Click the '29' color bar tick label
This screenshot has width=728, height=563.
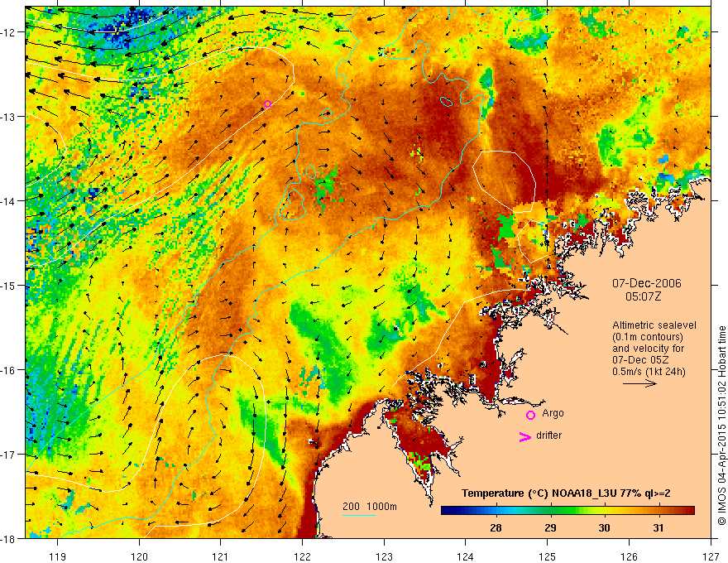550,528
